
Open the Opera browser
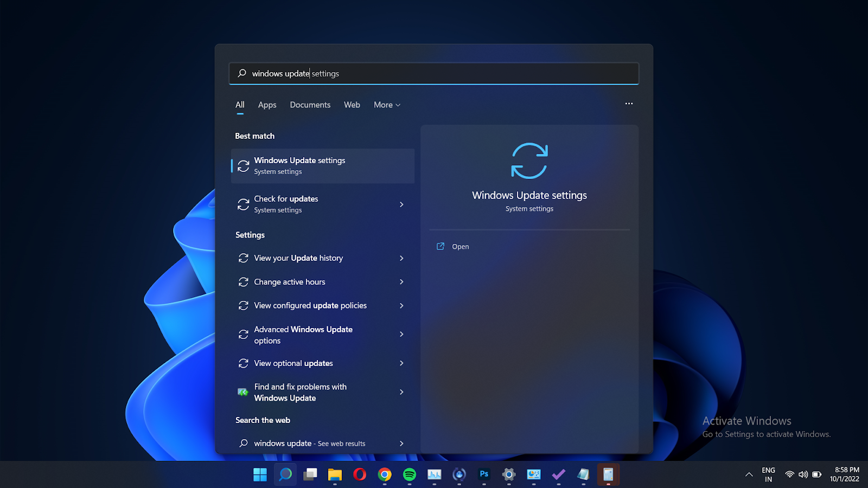pyautogui.click(x=360, y=474)
